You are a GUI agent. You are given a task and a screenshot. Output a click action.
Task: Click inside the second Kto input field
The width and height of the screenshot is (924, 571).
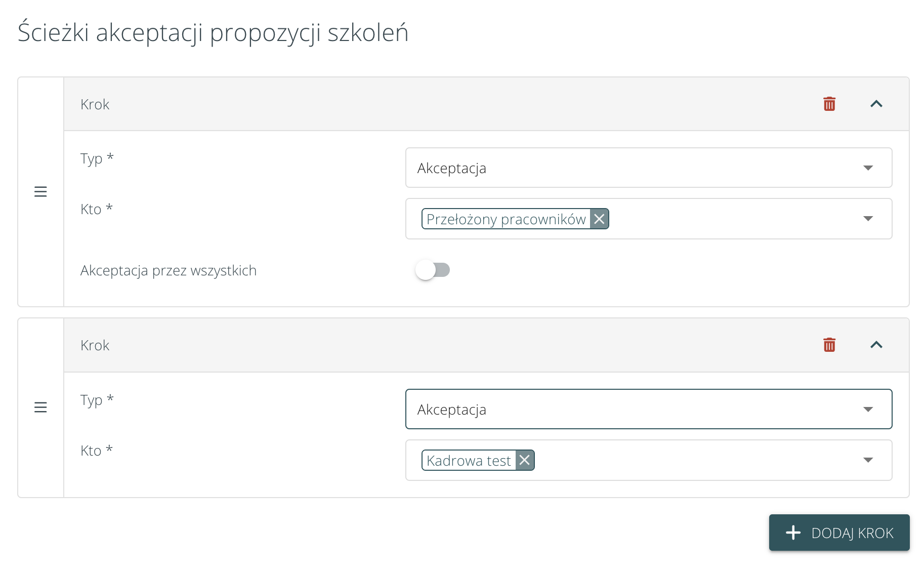click(x=658, y=460)
